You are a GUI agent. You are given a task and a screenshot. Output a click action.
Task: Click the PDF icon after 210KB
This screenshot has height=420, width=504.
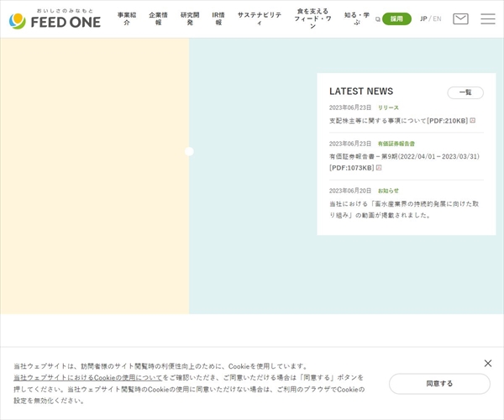point(472,120)
